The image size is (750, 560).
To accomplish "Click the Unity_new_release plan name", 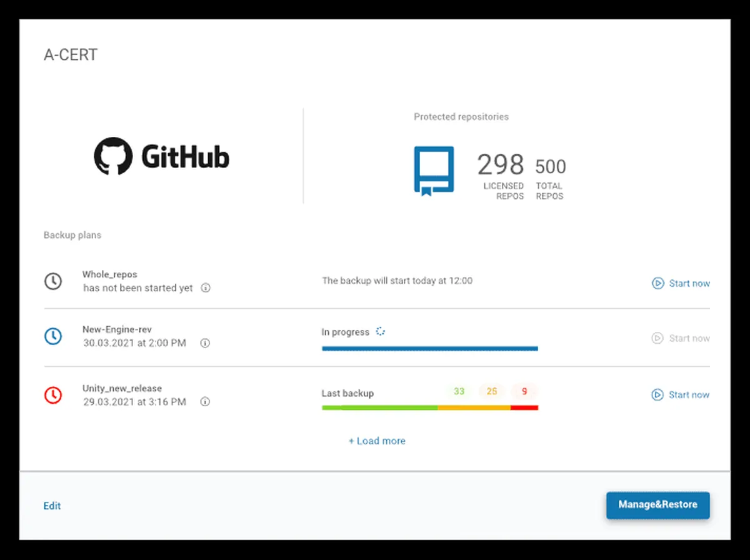I will (x=122, y=388).
